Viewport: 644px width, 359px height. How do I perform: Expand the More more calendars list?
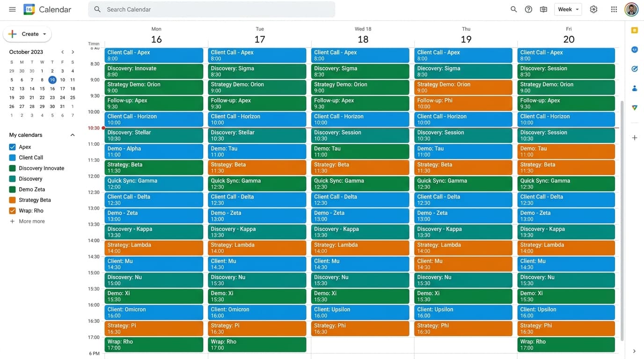[x=27, y=222]
